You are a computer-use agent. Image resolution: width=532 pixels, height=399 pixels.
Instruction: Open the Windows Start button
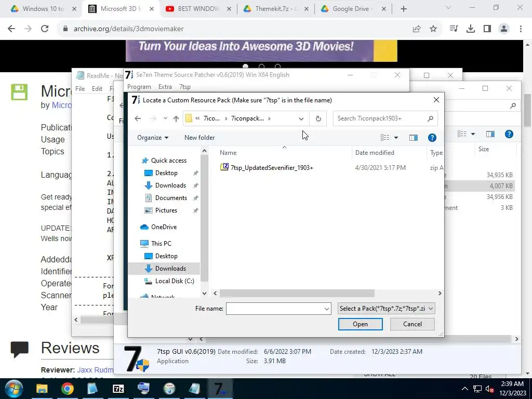point(14,389)
